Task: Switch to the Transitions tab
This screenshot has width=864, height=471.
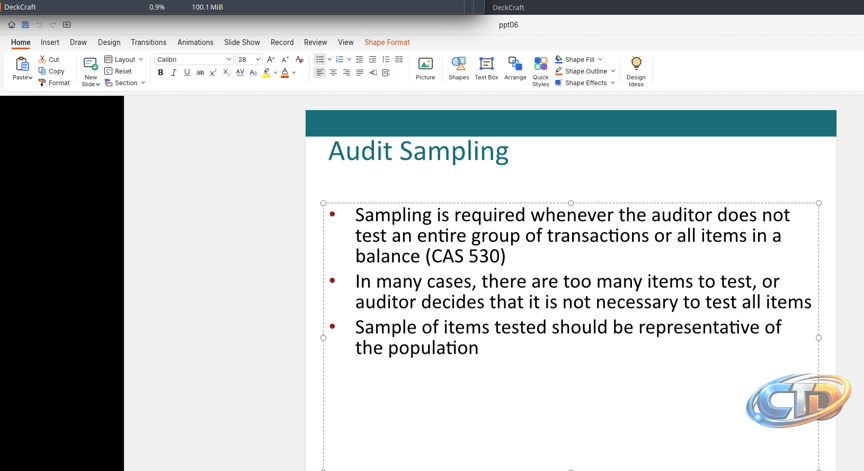Action: [148, 42]
